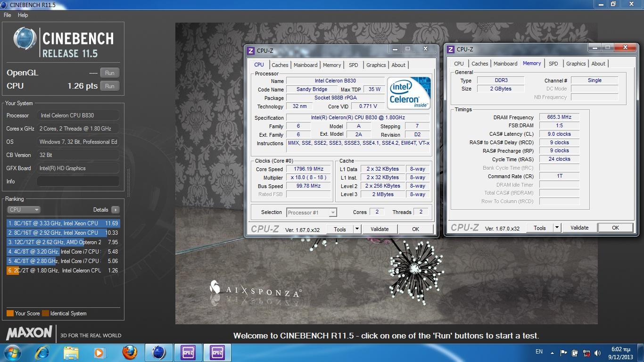Click the power plug battery tray icon
This screenshot has height=362, width=644.
(575, 353)
